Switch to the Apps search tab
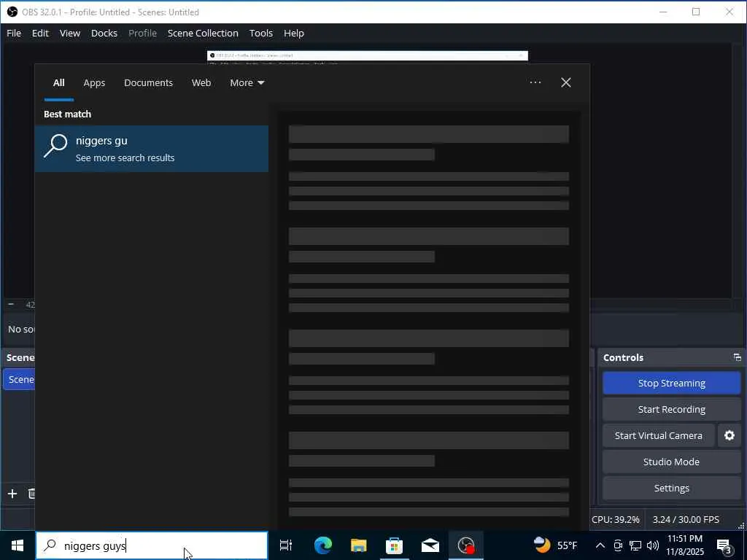Viewport: 747px width, 560px height. [94, 83]
